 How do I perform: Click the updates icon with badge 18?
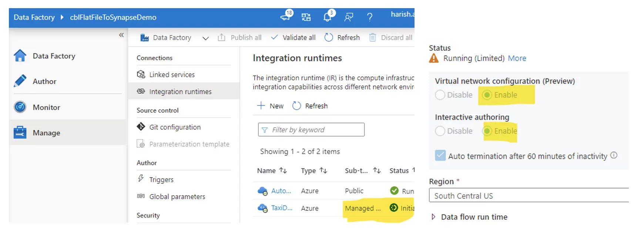pos(286,16)
